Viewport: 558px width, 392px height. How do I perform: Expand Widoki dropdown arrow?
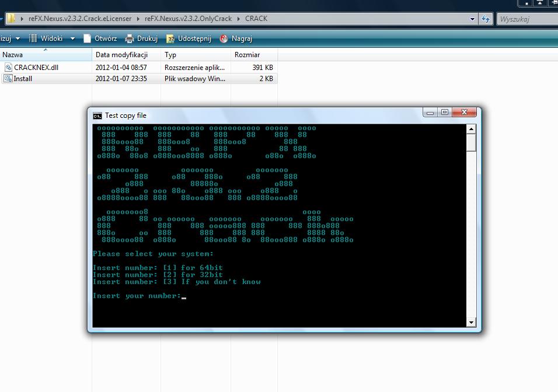pos(72,38)
